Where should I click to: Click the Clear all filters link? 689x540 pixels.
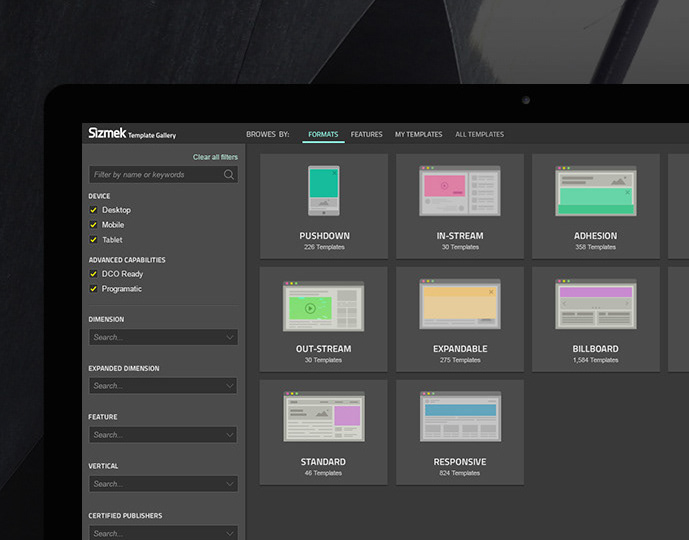pyautogui.click(x=215, y=157)
